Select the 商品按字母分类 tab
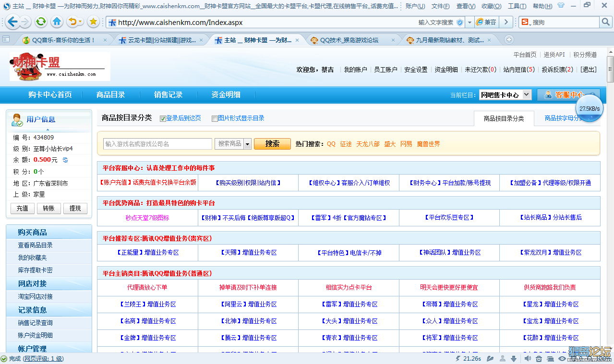Image resolution: width=614 pixels, height=364 pixels. pos(564,118)
